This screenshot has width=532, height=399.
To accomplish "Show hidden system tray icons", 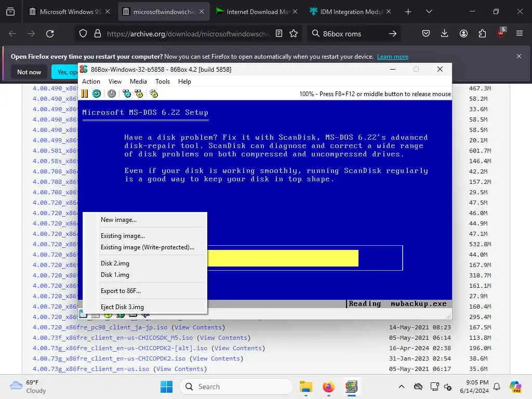I will tap(402, 387).
